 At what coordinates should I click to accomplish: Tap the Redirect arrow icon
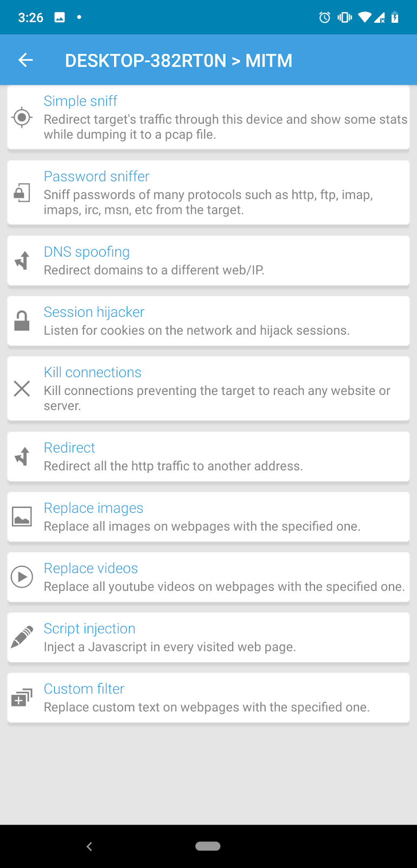click(x=22, y=456)
